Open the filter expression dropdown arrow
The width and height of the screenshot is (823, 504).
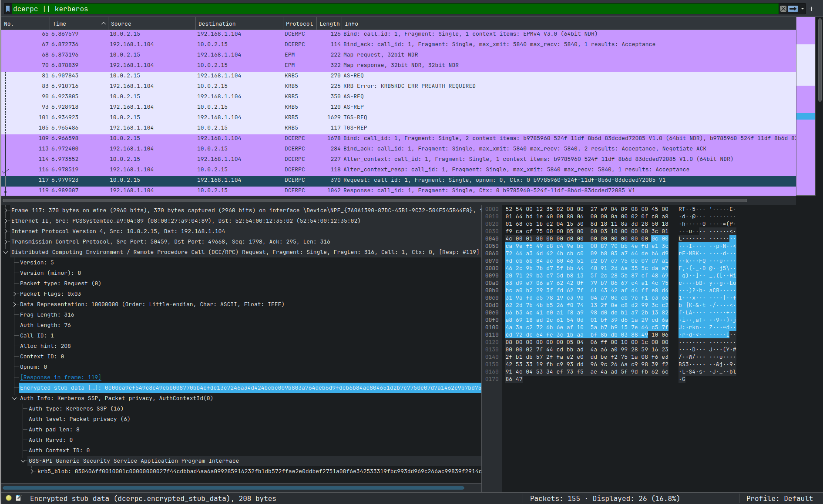pyautogui.click(x=802, y=9)
